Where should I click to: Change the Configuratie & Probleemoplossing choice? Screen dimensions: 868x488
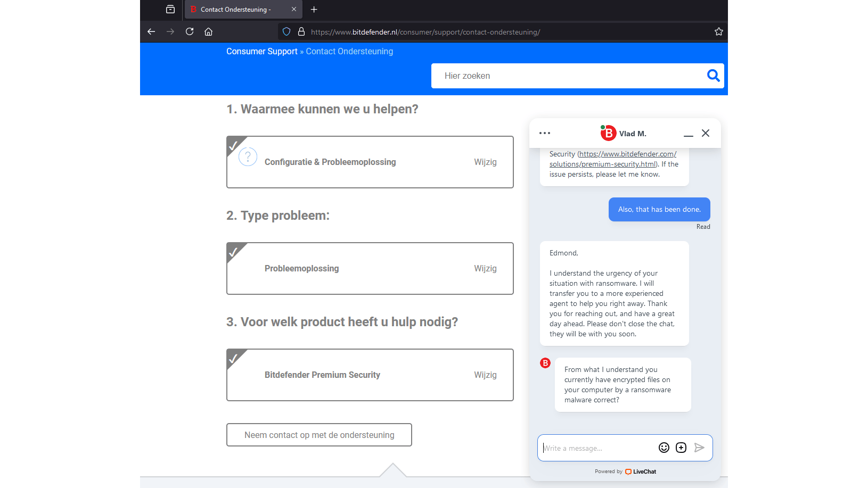[x=486, y=162]
